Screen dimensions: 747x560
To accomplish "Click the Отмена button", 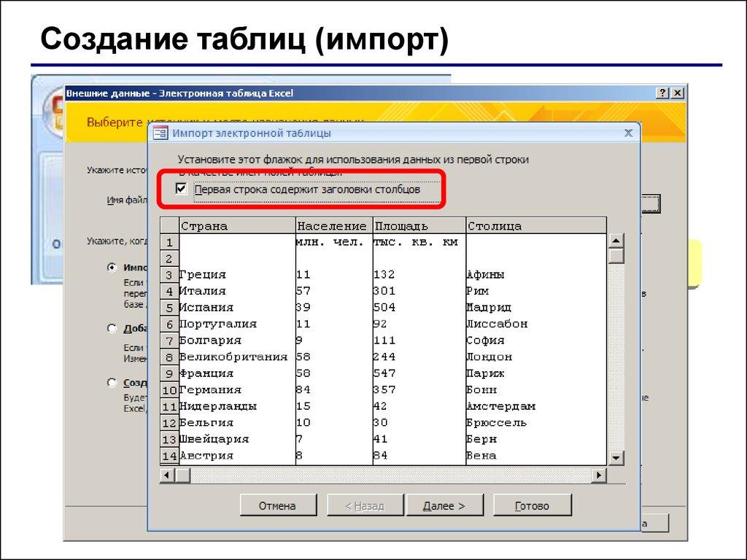I will [x=278, y=505].
